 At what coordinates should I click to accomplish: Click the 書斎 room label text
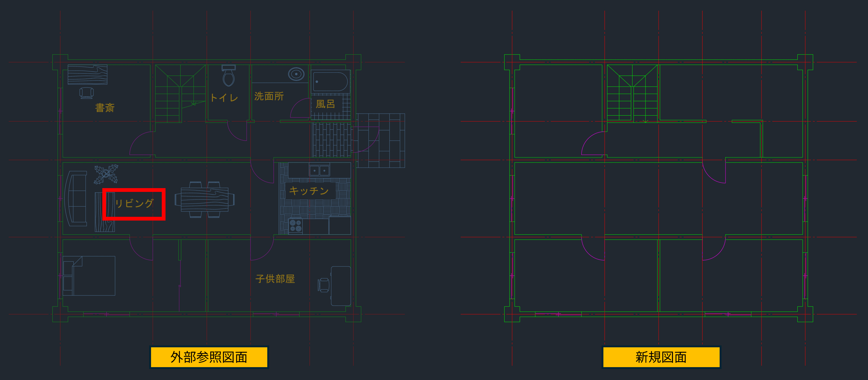coord(105,108)
